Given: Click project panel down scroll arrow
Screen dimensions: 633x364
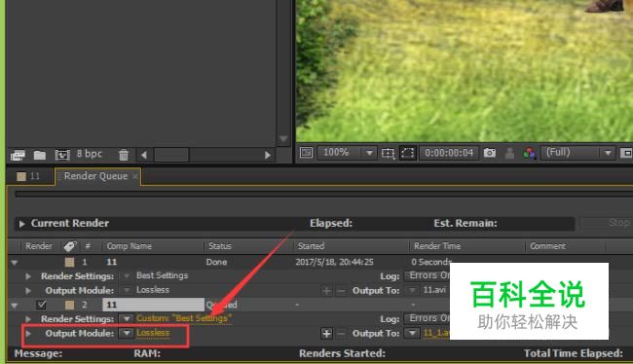Looking at the screenshot, I should [x=283, y=139].
